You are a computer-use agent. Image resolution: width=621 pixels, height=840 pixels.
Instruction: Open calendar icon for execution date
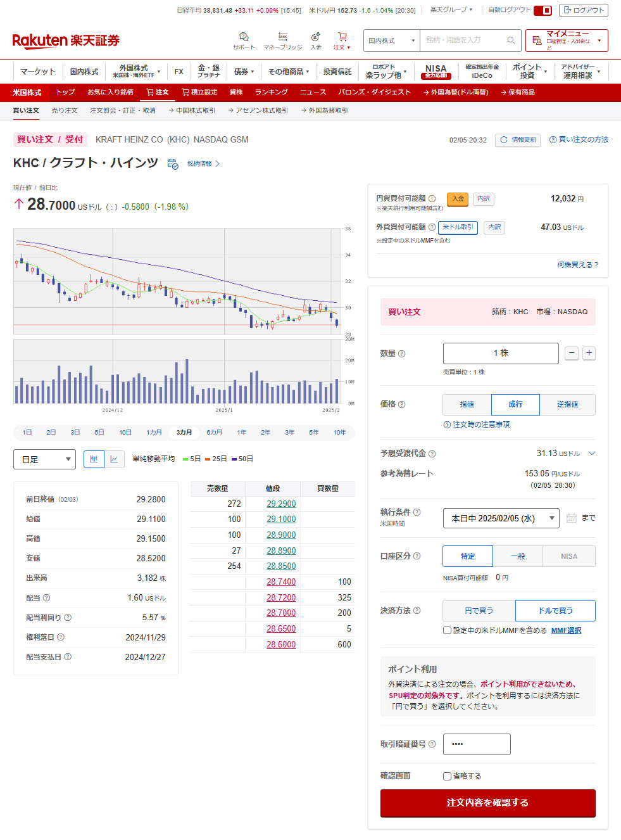pyautogui.click(x=572, y=518)
